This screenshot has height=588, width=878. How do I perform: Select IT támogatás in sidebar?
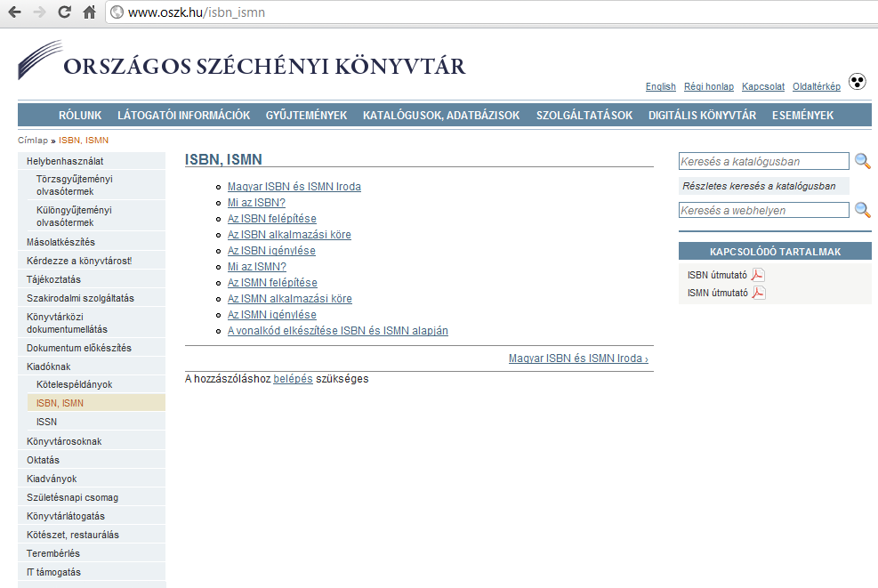click(92, 572)
